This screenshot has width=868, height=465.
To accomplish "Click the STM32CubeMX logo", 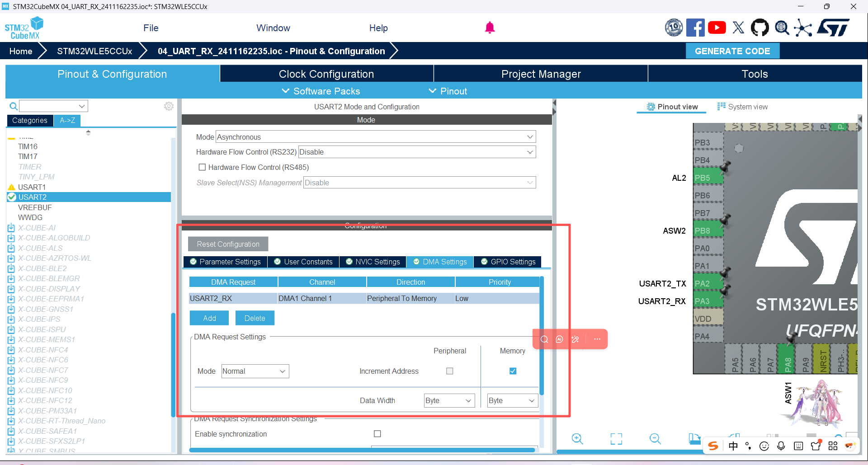I will point(24,28).
